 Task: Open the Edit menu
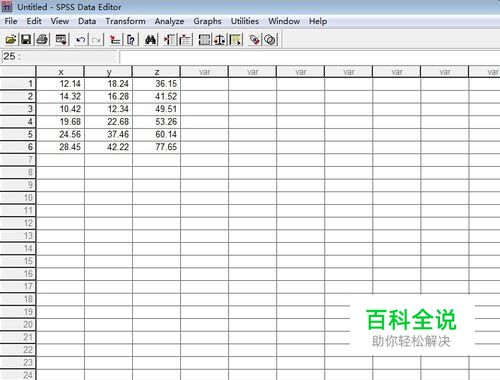click(34, 21)
